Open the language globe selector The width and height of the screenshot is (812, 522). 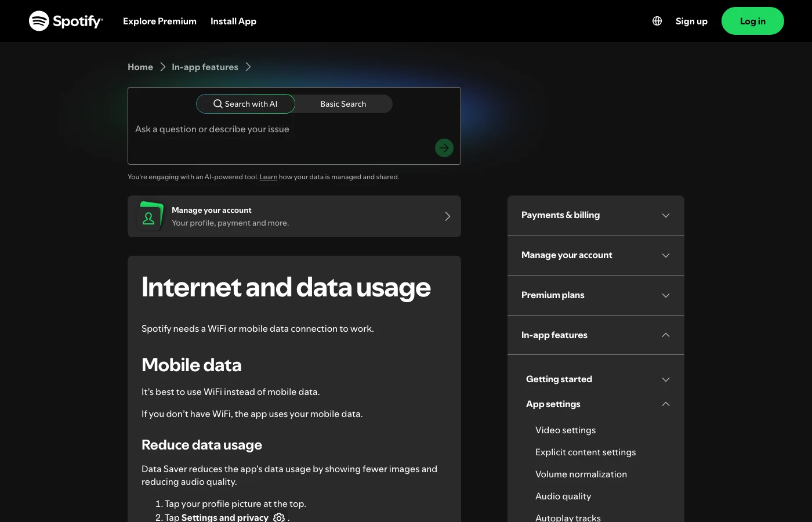(x=657, y=21)
